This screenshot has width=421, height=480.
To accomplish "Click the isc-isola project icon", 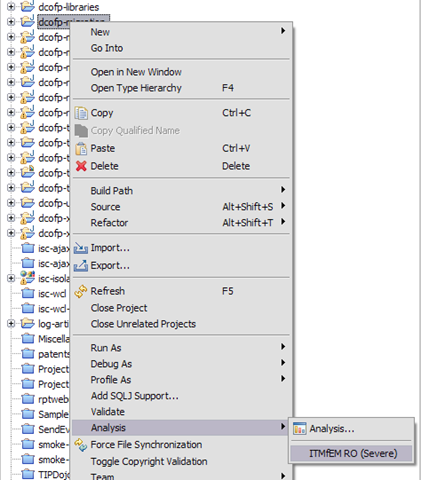I will tap(28, 278).
